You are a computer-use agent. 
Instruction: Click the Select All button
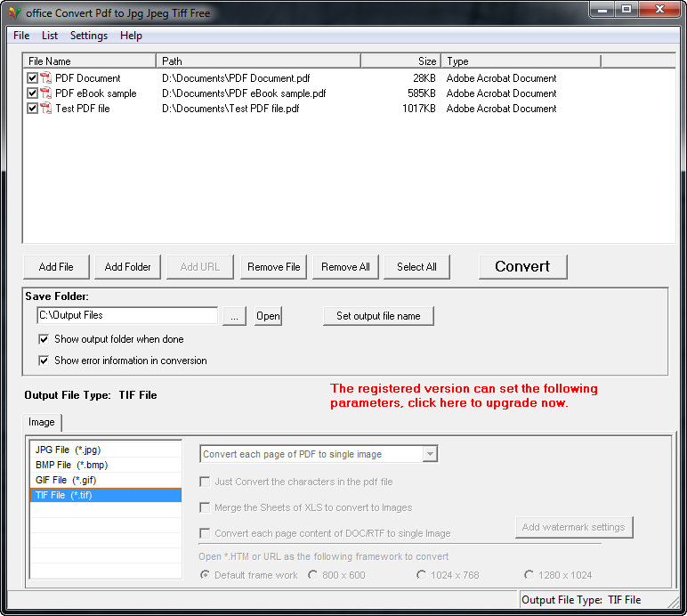[416, 267]
